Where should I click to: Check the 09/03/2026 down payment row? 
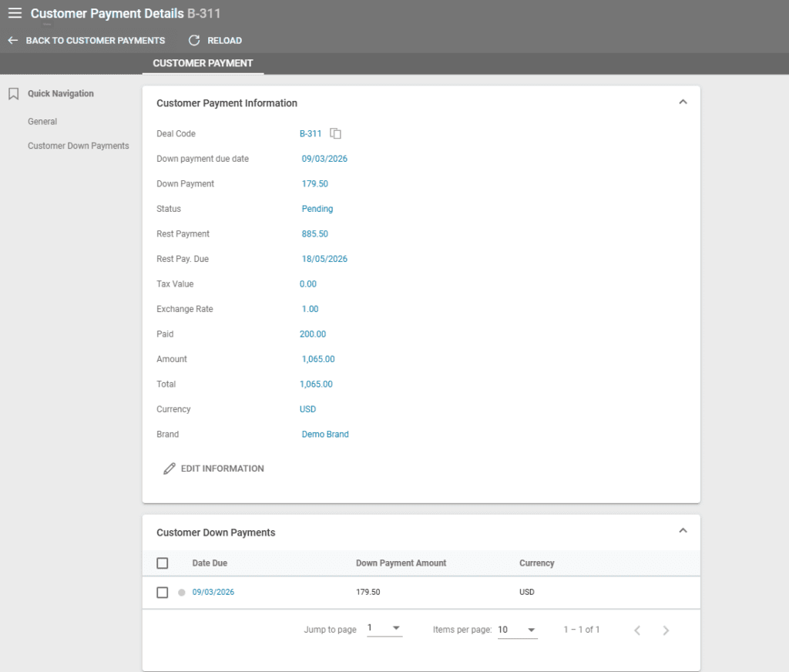point(163,593)
